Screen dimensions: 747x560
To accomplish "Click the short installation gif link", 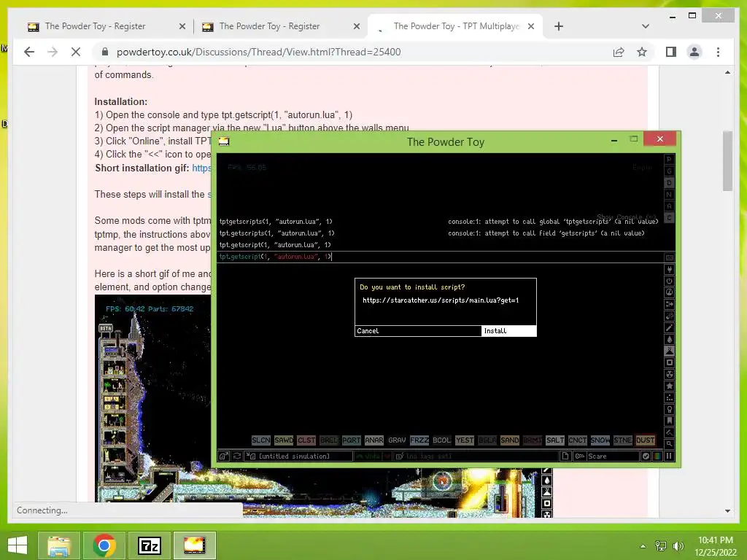I will pos(201,168).
